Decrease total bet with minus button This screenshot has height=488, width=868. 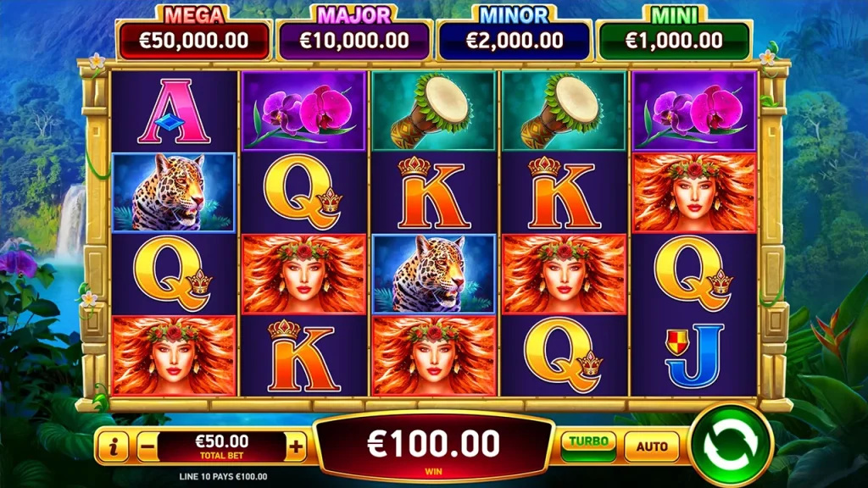click(147, 446)
